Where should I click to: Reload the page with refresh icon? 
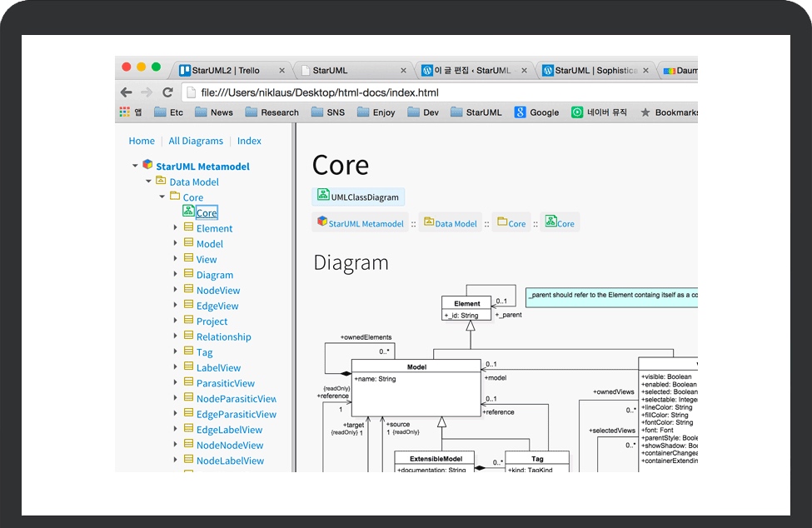167,92
